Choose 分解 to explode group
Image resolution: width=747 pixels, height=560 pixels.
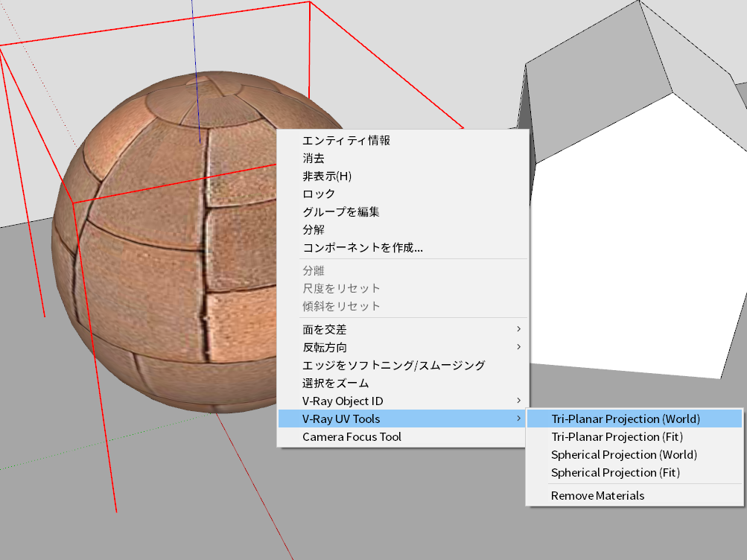click(x=402, y=229)
